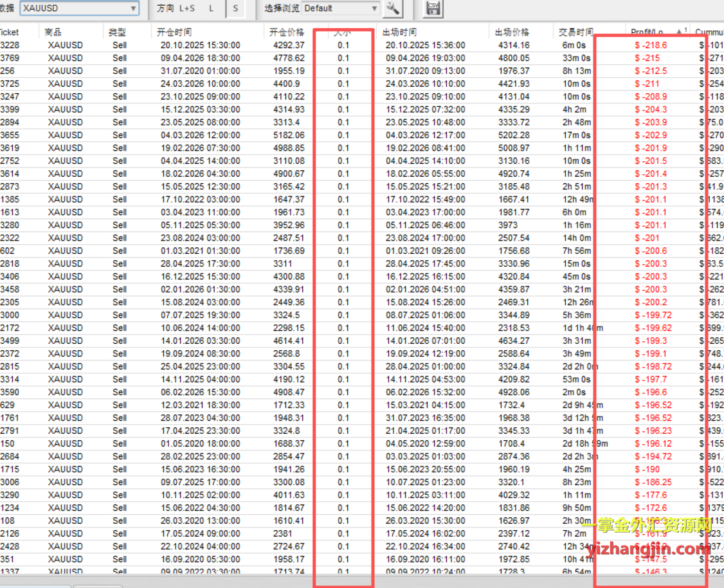This screenshot has width=724, height=588.
Task: Select the row for ticket 3228
Action: [10, 46]
